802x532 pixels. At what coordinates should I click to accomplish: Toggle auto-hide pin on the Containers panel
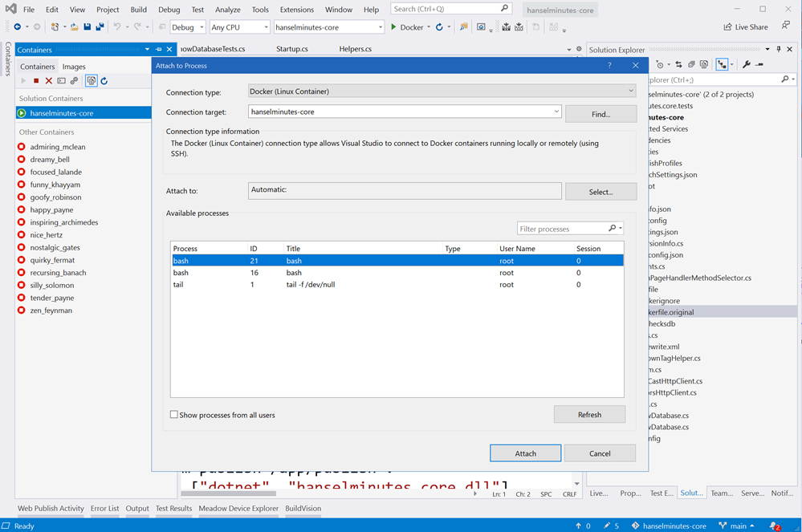click(159, 49)
